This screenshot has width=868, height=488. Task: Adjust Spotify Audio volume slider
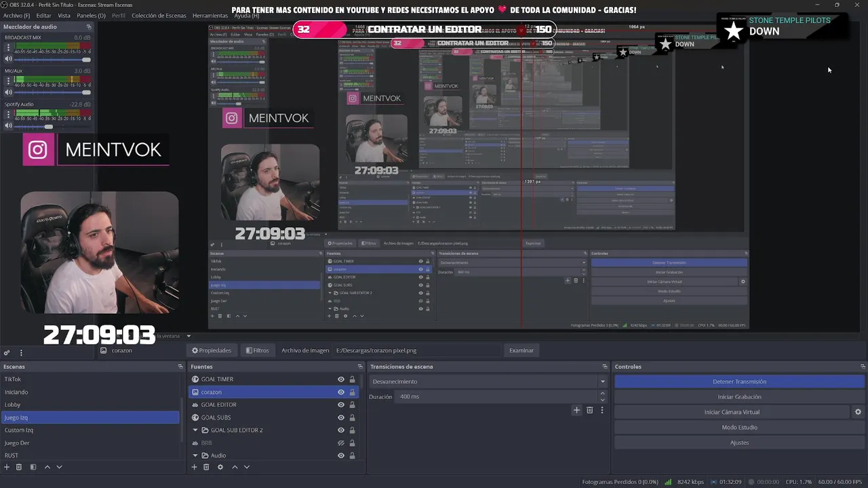[x=53, y=126]
